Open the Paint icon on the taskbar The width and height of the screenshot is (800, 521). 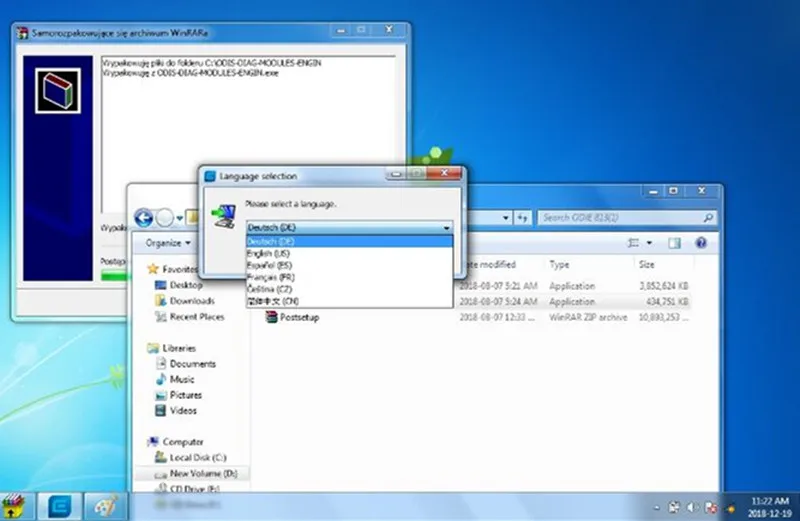[x=105, y=507]
